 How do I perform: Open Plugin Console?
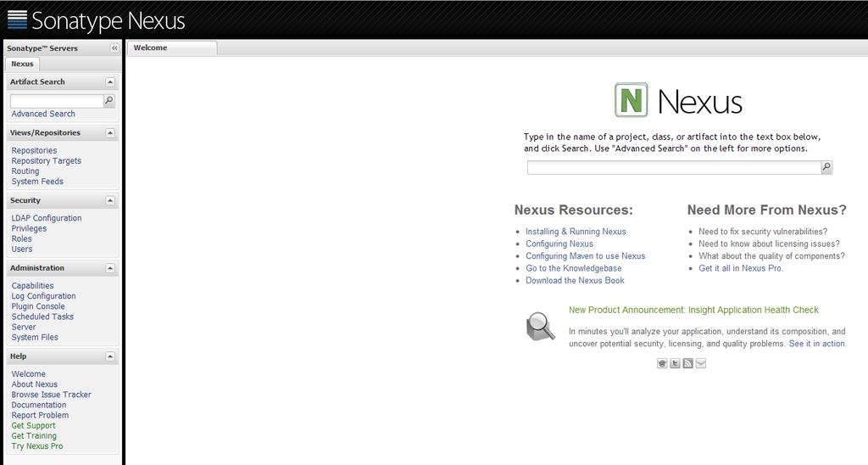(x=38, y=306)
